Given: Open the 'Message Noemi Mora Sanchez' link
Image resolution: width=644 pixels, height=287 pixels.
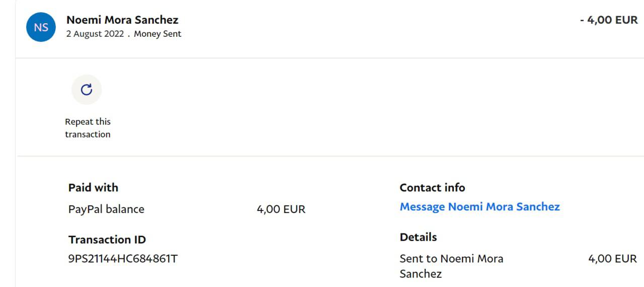Looking at the screenshot, I should point(479,207).
